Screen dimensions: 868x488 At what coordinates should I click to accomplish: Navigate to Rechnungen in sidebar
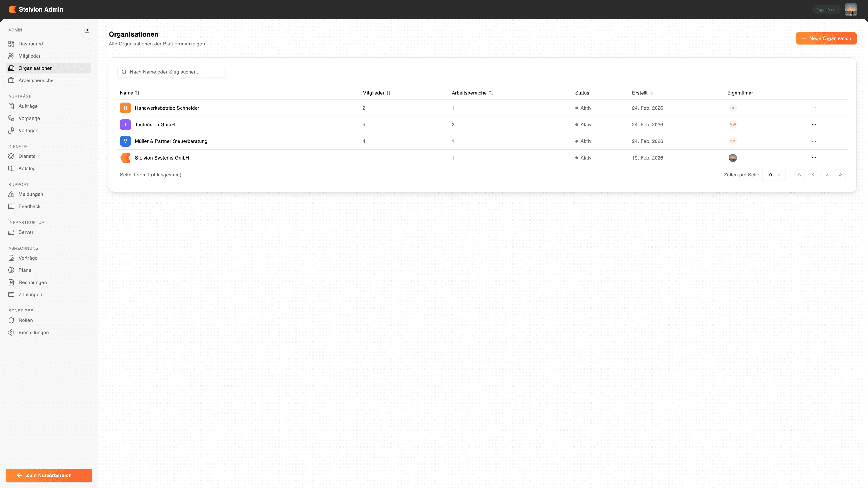tap(33, 282)
